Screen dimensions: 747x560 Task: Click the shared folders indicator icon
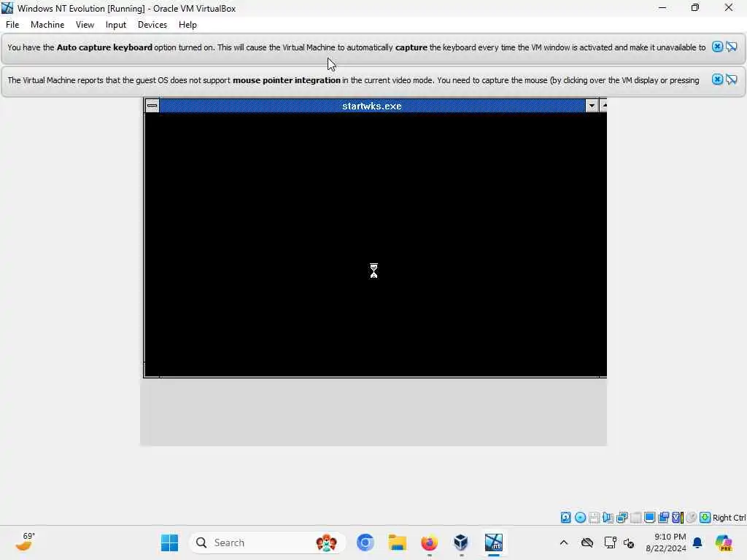tap(663, 517)
